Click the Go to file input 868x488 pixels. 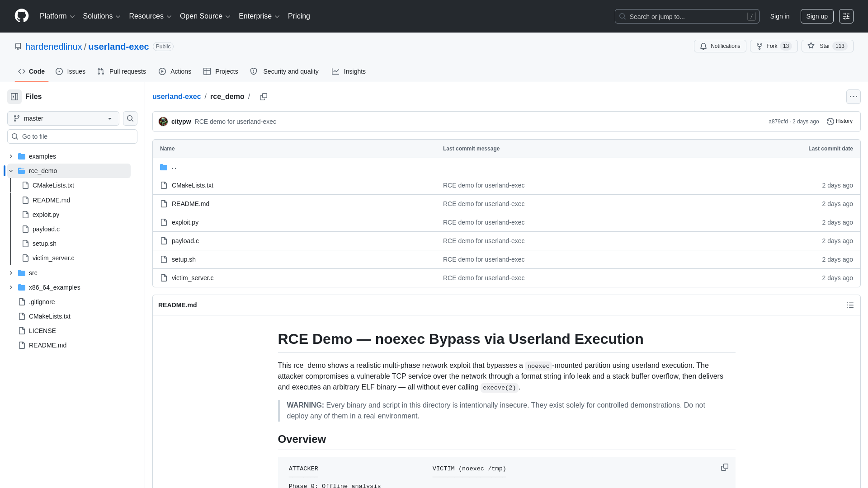72,136
